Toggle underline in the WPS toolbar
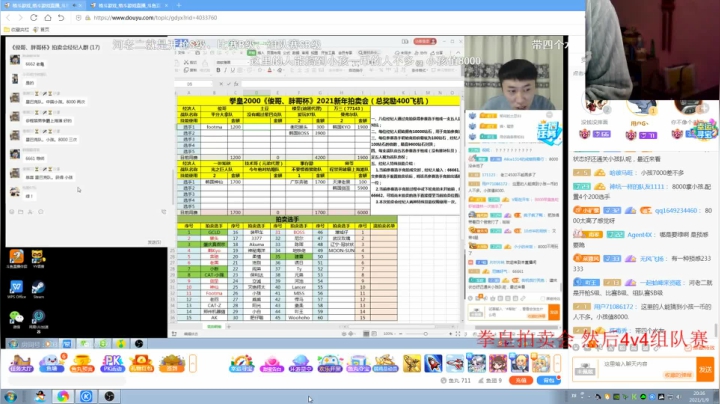Viewport: 720px width, 404px height. point(233,70)
